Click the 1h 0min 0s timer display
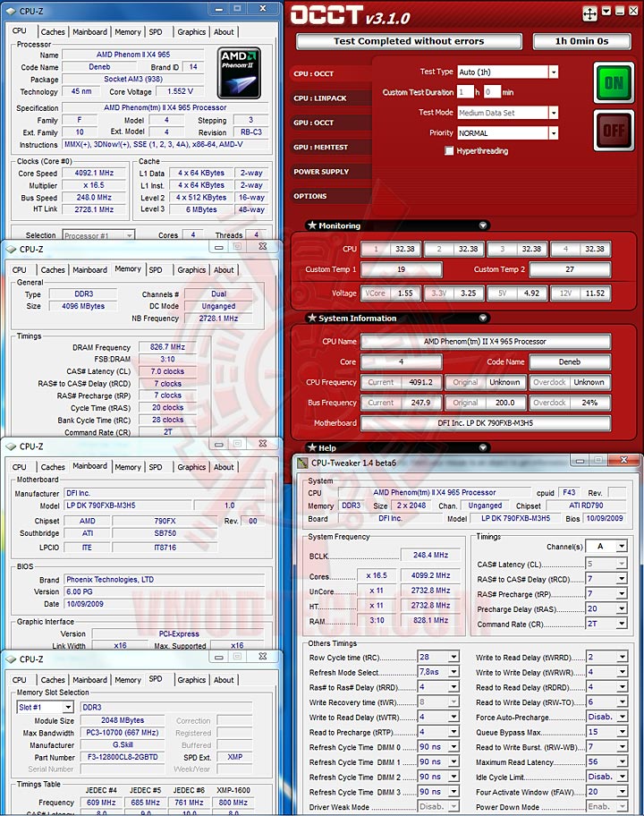644x816 pixels. click(x=581, y=41)
